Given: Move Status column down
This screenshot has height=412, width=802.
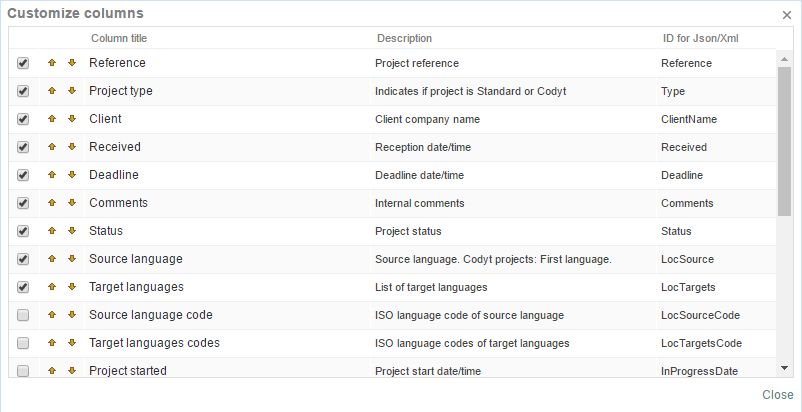Looking at the screenshot, I should point(72,231).
